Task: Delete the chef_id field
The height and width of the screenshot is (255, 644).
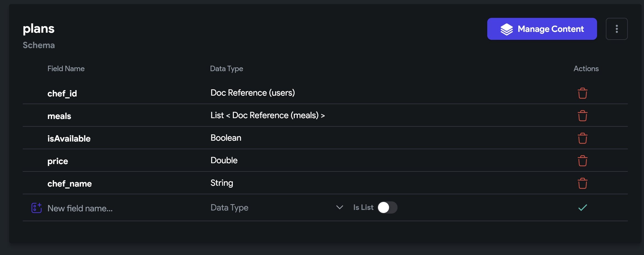Action: point(582,93)
